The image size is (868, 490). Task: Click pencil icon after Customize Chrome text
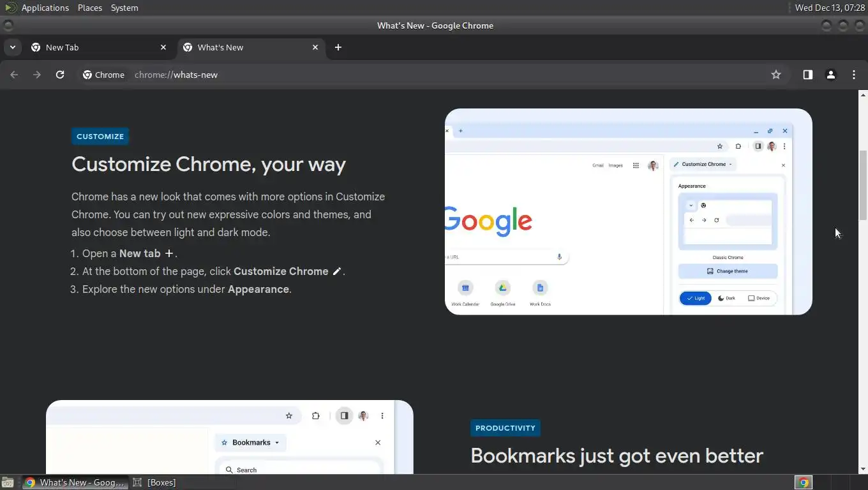tap(337, 271)
